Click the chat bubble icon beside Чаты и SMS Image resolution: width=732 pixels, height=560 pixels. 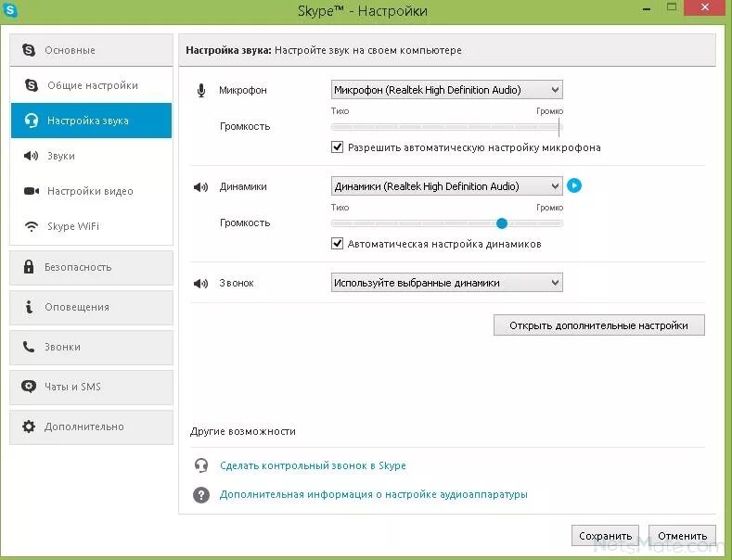29,387
